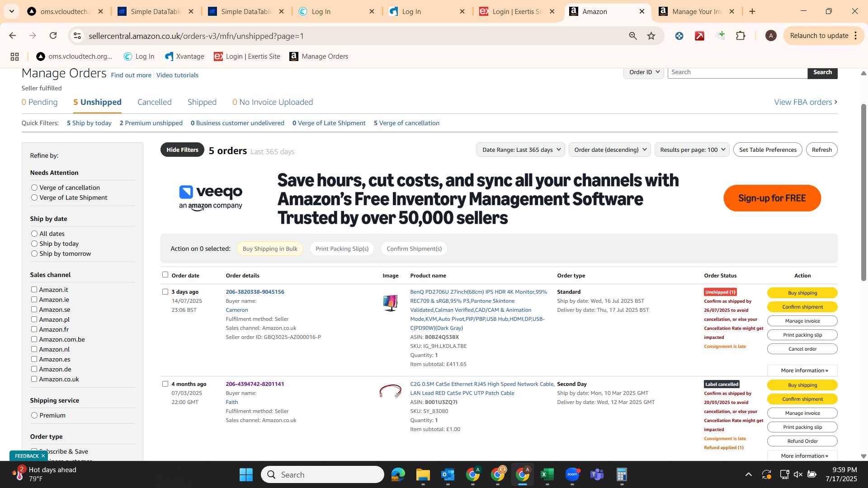Screen dimensions: 868x488
Task: Click the BenQ monitor product thumbnail
Action: tap(390, 303)
